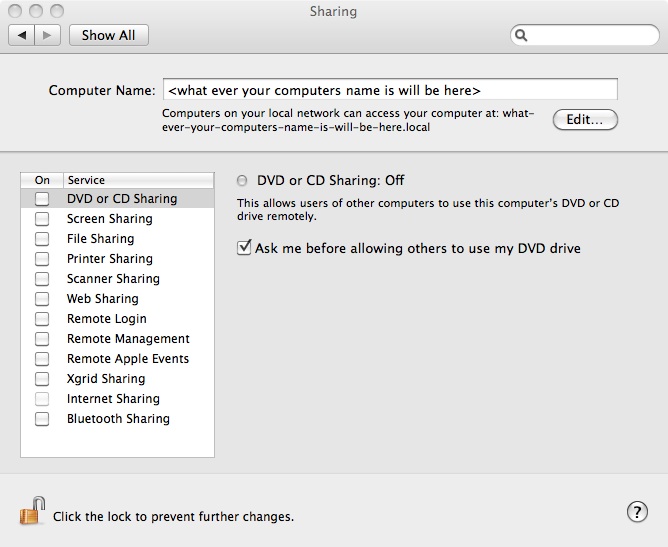Click the DVD or CD Sharing status indicator
668x547 pixels.
click(x=242, y=181)
